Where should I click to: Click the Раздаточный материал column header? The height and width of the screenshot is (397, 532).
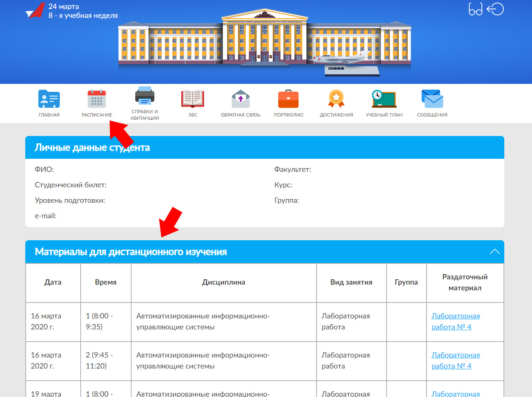[x=465, y=282]
